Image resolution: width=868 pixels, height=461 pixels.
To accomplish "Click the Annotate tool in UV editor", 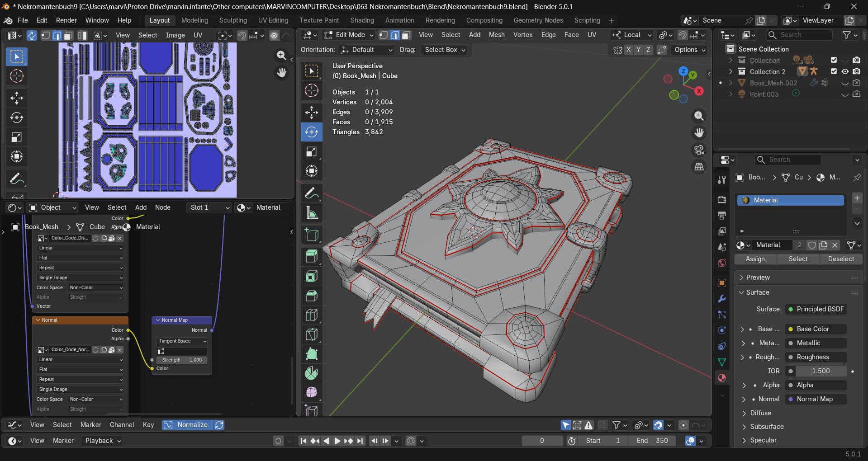I will point(17,179).
